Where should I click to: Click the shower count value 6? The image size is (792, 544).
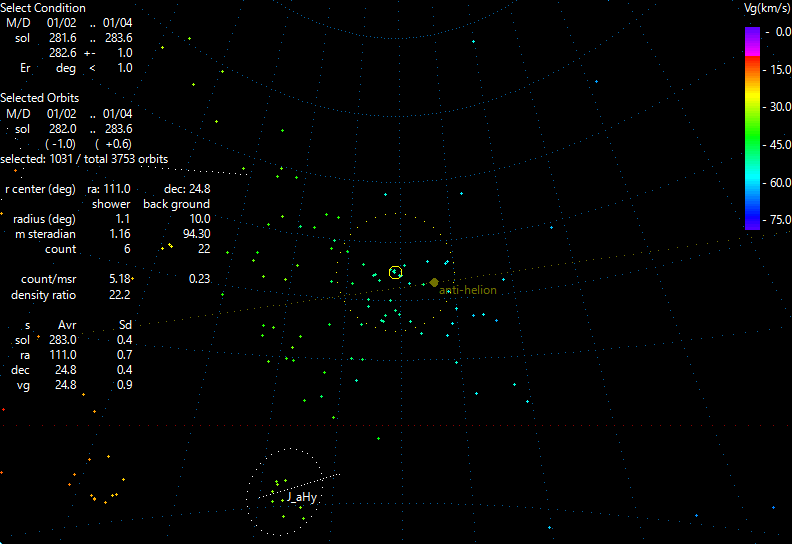(x=127, y=249)
